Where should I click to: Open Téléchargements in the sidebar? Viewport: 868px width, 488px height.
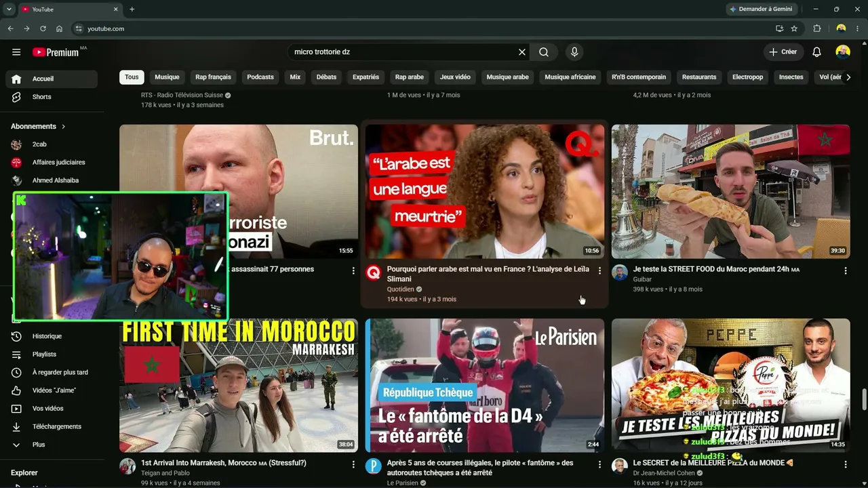click(52, 426)
